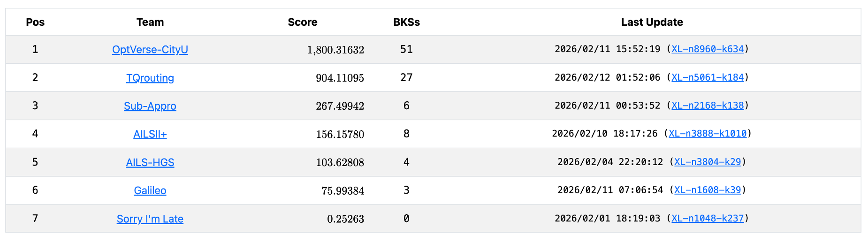Click the BKSs column header
The height and width of the screenshot is (241, 868).
click(406, 22)
